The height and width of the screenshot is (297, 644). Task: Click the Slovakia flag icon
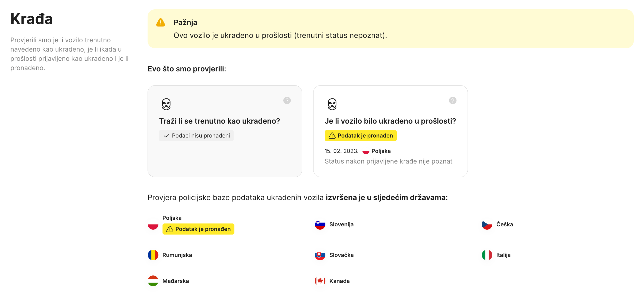(319, 255)
